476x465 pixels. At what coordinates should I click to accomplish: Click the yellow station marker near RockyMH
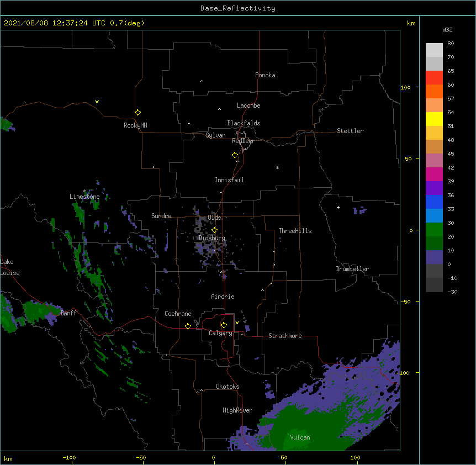[x=137, y=113]
